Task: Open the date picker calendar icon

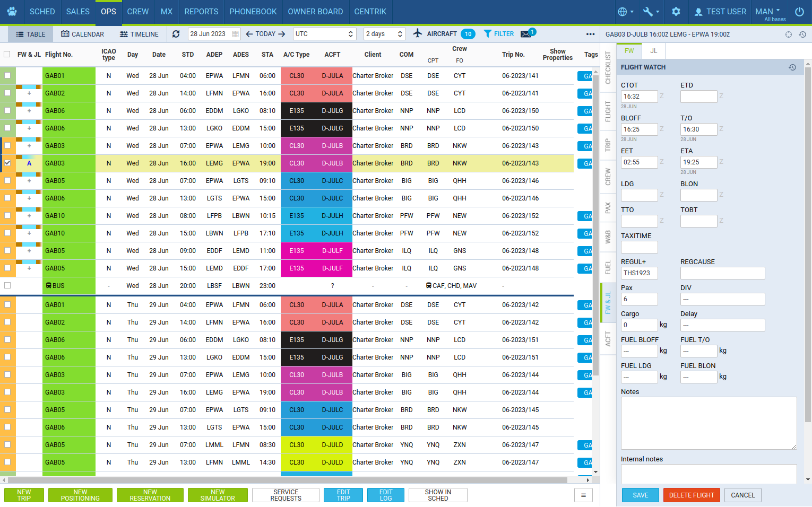Action: click(x=235, y=34)
